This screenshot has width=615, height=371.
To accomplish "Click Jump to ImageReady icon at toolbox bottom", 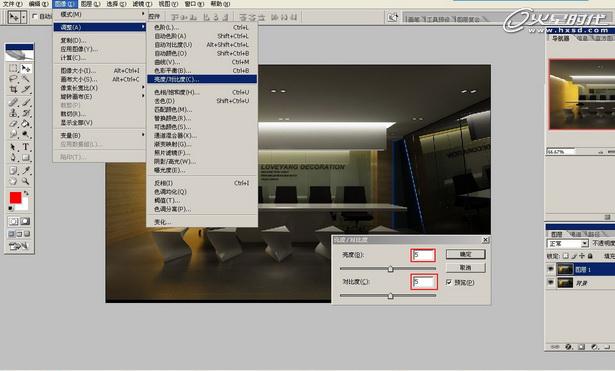I will [19, 246].
